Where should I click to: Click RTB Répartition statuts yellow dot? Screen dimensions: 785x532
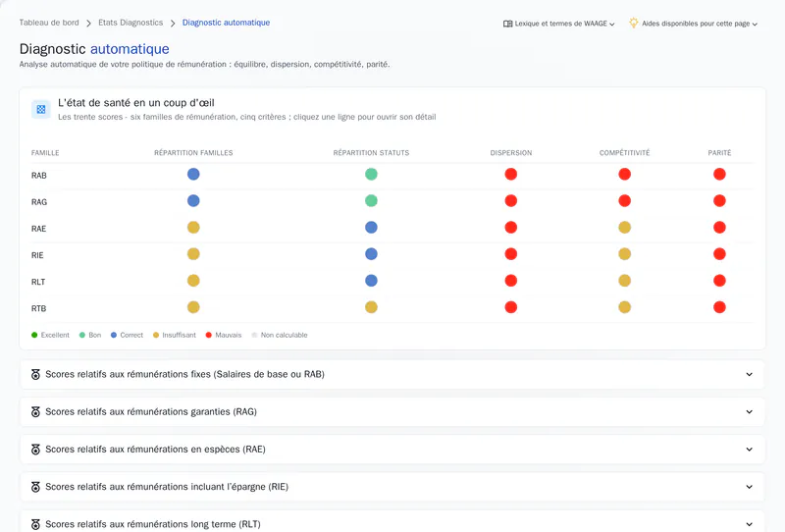371,307
